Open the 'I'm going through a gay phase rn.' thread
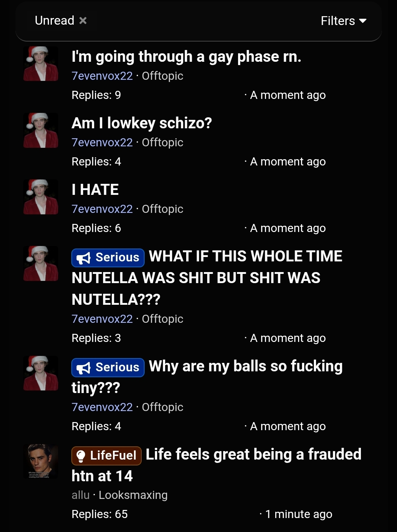This screenshot has width=397, height=532. point(186,57)
